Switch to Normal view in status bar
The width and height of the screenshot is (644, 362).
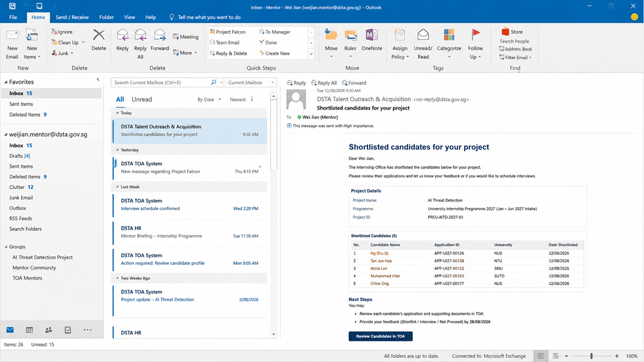541,356
